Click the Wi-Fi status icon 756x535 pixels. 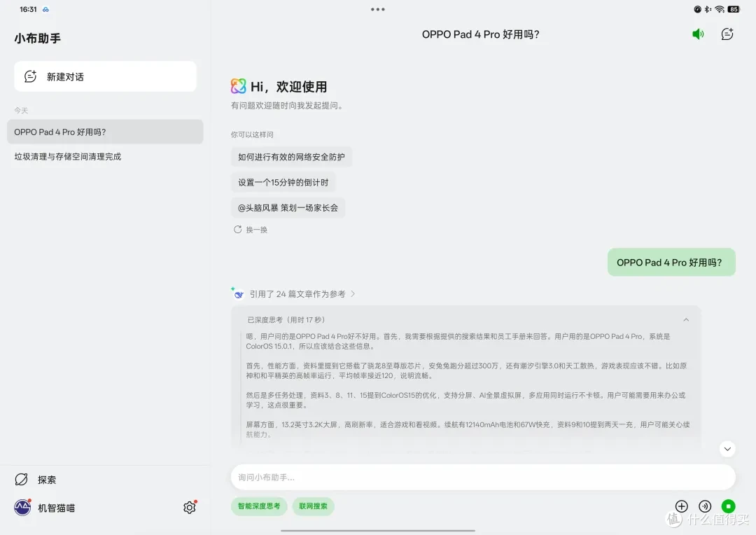click(720, 9)
